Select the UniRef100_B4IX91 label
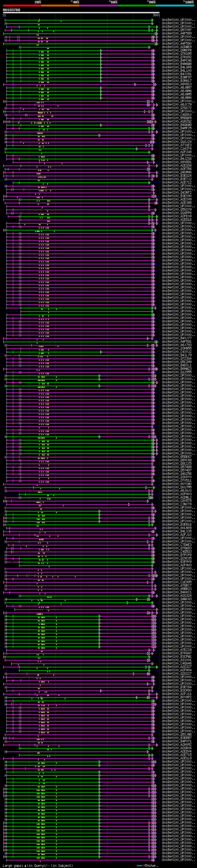Image resolution: width=197 pixels, height=868 pixels. 177,74
